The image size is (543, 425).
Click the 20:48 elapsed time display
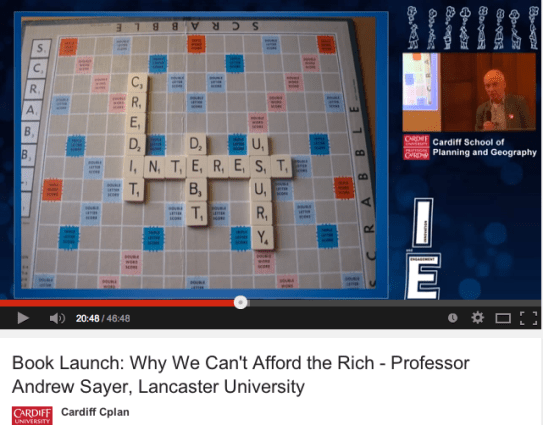click(87, 318)
